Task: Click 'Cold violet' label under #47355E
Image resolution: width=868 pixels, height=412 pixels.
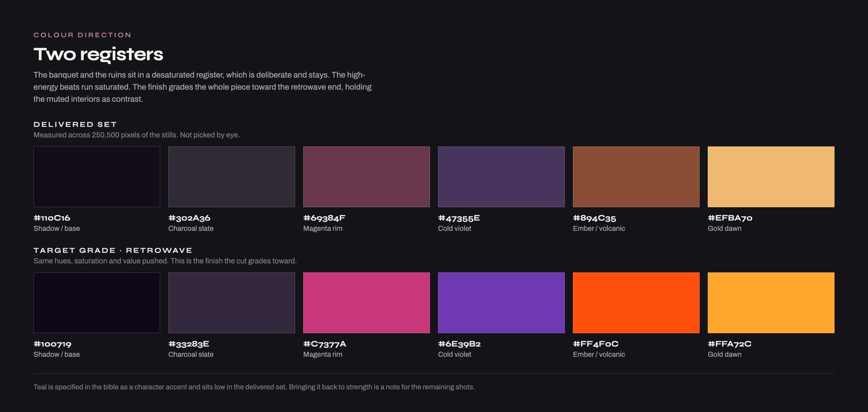Action: 454,228
